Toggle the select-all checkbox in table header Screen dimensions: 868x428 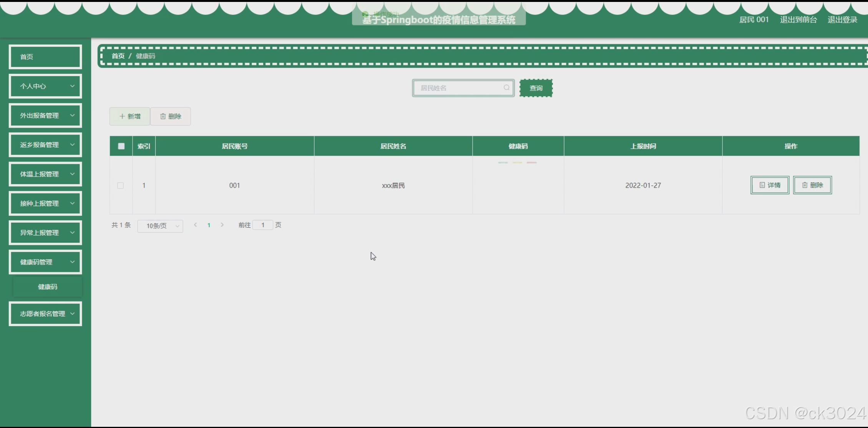coord(121,146)
